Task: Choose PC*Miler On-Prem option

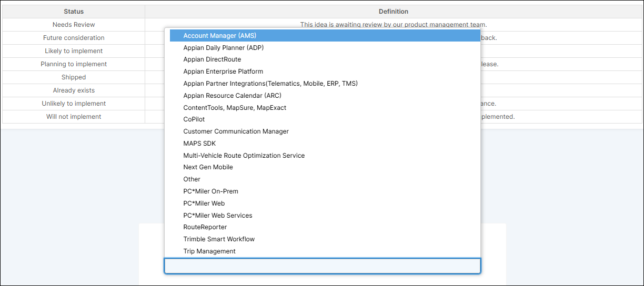Action: [x=210, y=191]
